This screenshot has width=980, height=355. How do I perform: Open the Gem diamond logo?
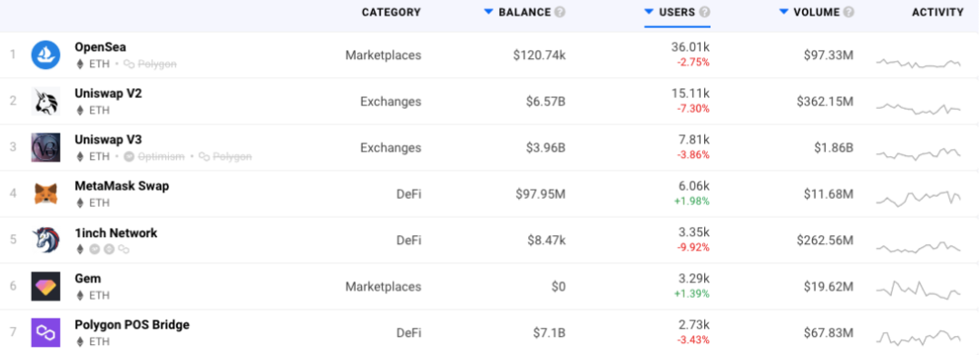(x=45, y=286)
